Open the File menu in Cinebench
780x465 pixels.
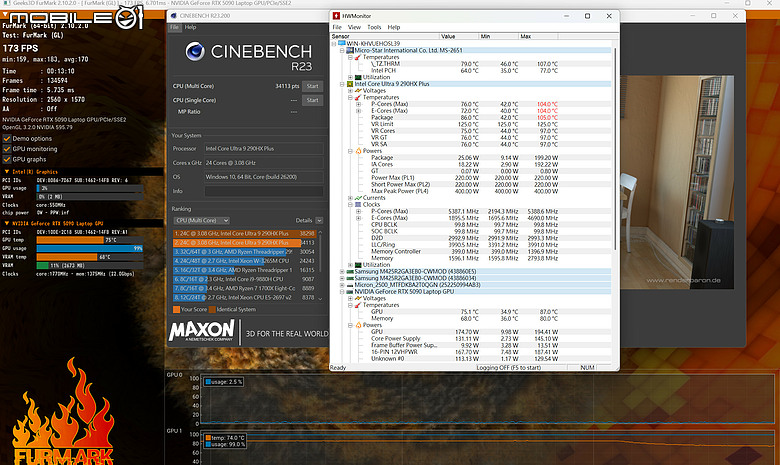click(x=174, y=27)
